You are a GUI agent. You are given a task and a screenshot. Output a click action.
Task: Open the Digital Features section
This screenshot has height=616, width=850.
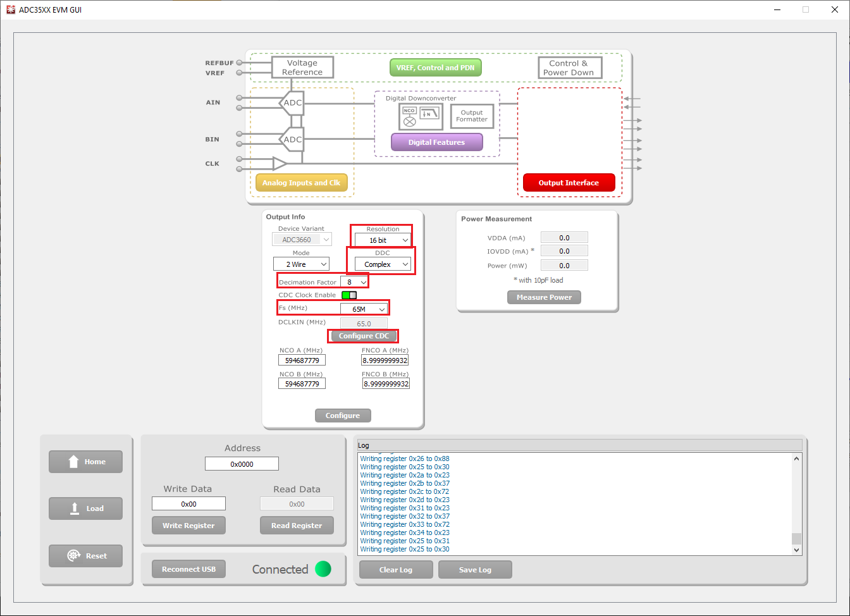pyautogui.click(x=436, y=142)
